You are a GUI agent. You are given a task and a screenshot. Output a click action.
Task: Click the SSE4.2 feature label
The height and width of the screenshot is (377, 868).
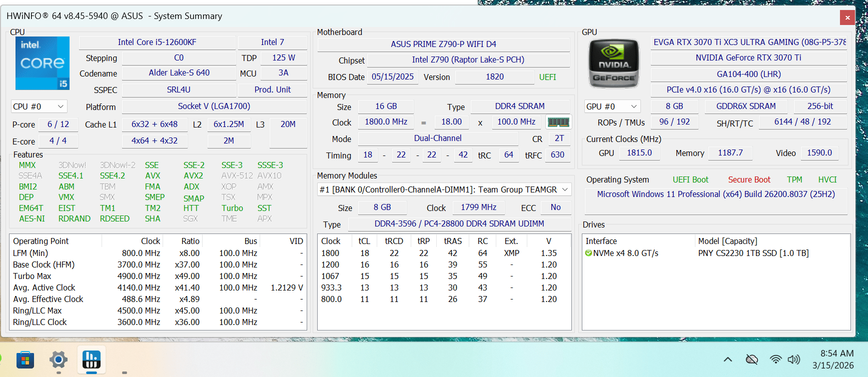pyautogui.click(x=113, y=175)
